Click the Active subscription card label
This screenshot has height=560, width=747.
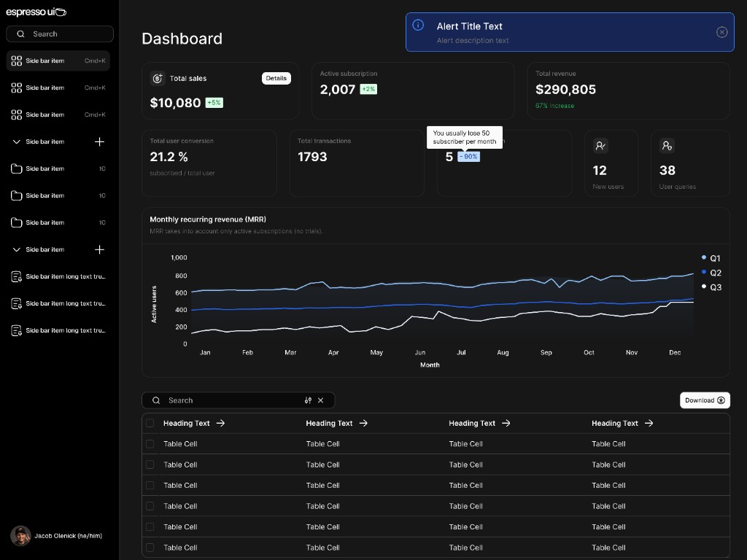(x=348, y=74)
